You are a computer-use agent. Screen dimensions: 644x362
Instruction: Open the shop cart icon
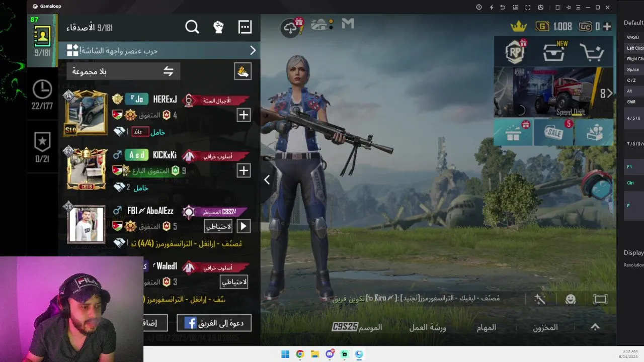[x=592, y=52]
